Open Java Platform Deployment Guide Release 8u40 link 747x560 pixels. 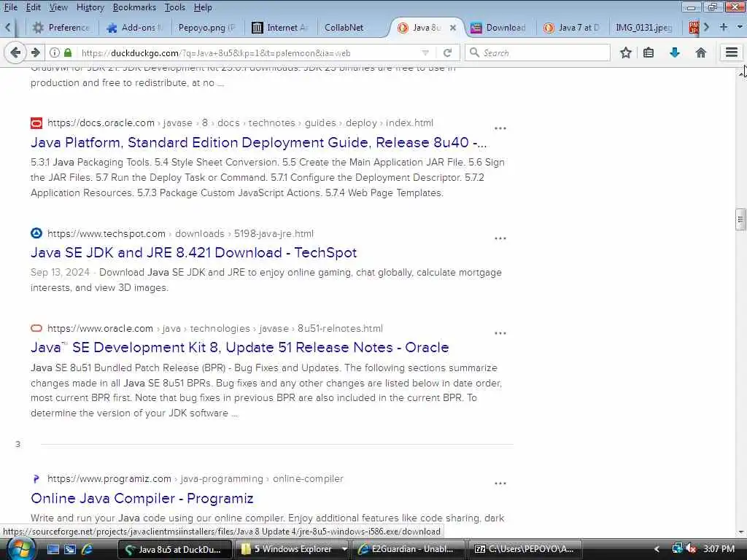click(259, 142)
